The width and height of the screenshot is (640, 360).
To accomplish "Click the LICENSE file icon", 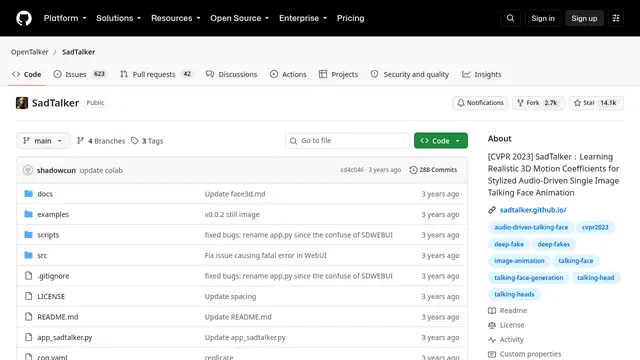I will coord(28,296).
